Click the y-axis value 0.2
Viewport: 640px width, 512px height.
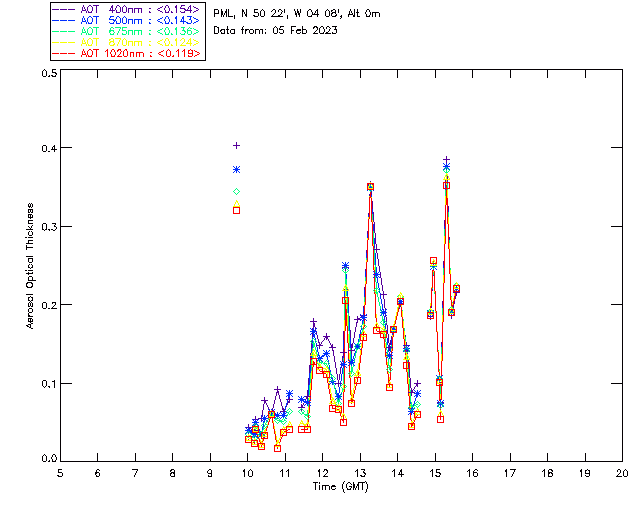point(49,305)
